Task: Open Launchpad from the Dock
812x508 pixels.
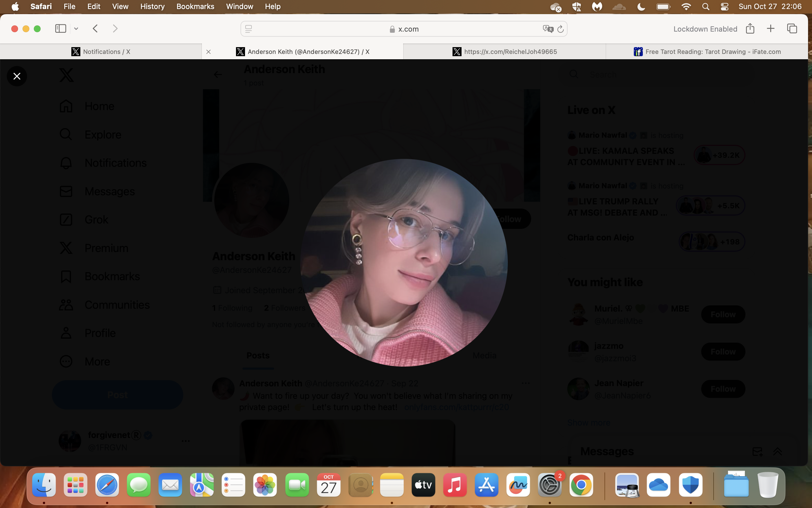Action: (x=76, y=485)
